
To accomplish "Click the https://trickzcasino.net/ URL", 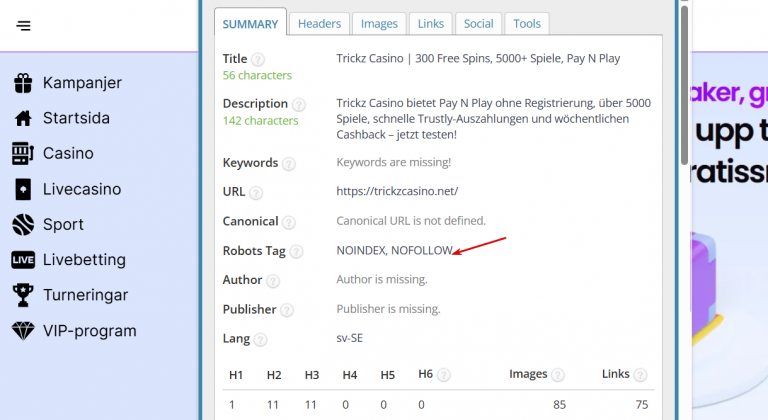I will 397,191.
